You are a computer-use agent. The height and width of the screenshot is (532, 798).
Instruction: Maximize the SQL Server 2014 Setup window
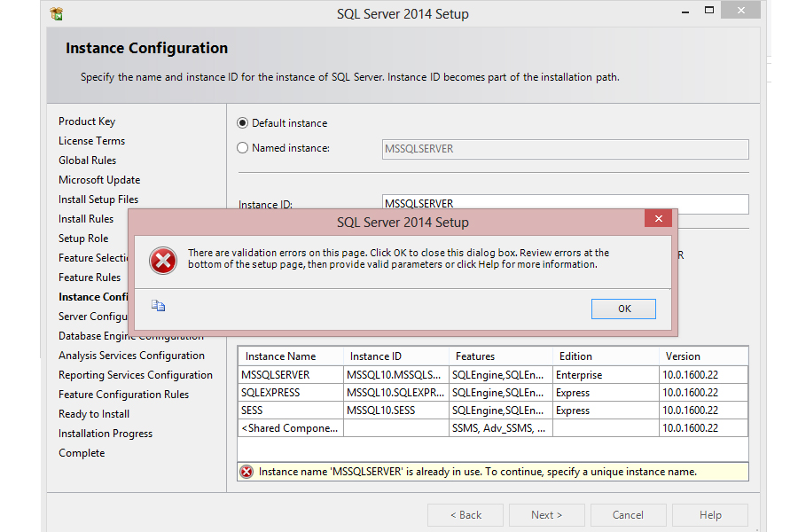[709, 10]
